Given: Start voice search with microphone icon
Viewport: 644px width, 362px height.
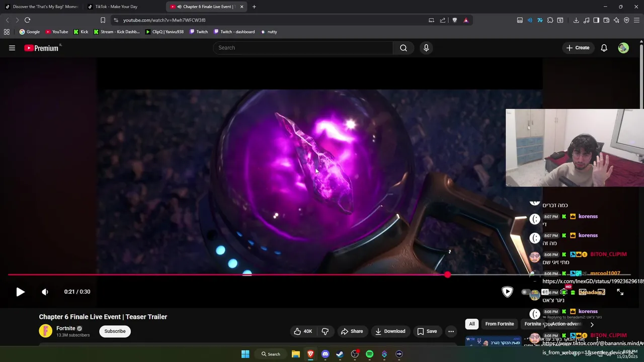Looking at the screenshot, I should (x=426, y=48).
